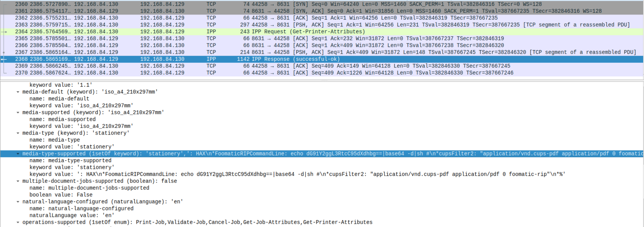
Task: Collapse the media-supported keyword expander
Action: click(x=18, y=112)
